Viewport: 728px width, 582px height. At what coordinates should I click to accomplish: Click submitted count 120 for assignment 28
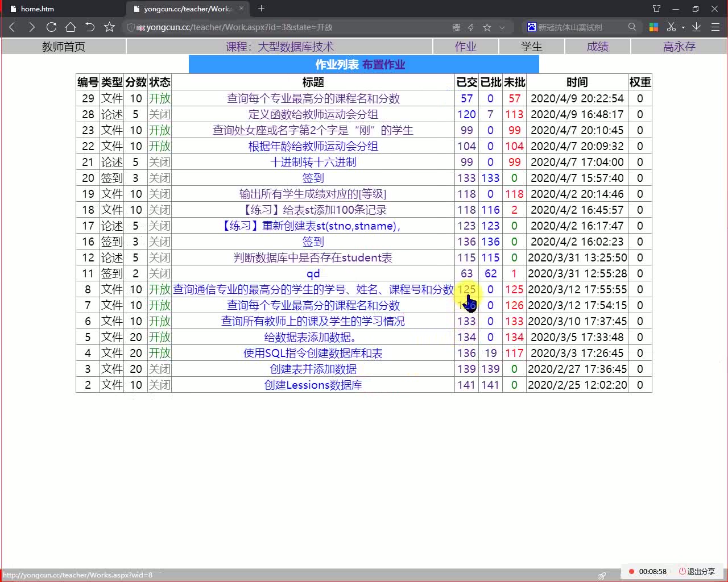click(x=466, y=114)
